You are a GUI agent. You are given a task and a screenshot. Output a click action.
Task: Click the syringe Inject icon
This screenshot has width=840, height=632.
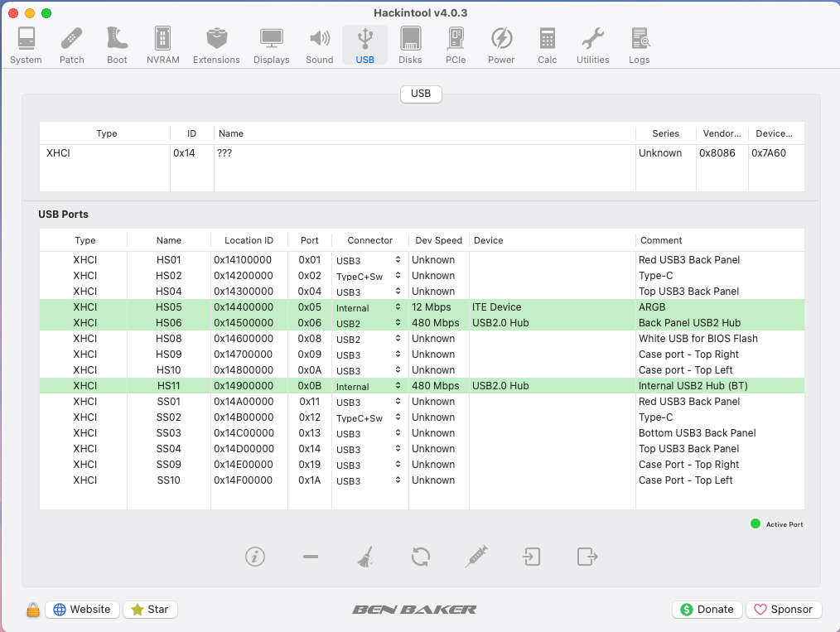pyautogui.click(x=476, y=557)
